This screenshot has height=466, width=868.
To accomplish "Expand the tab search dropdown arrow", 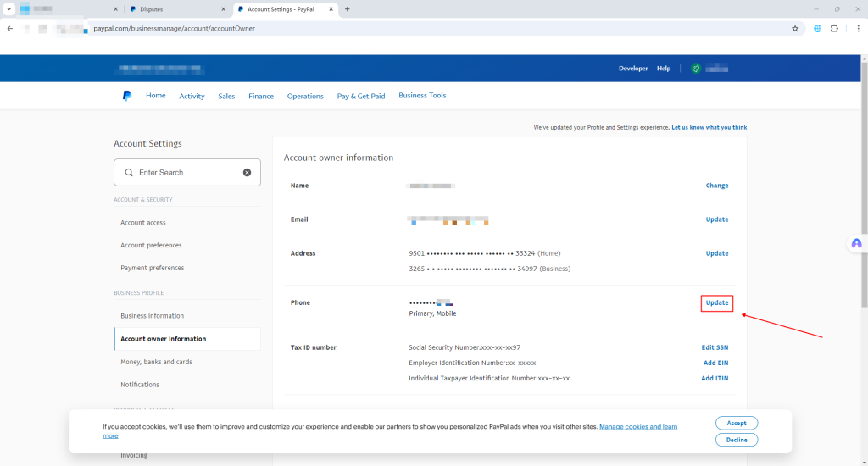I will coord(8,9).
